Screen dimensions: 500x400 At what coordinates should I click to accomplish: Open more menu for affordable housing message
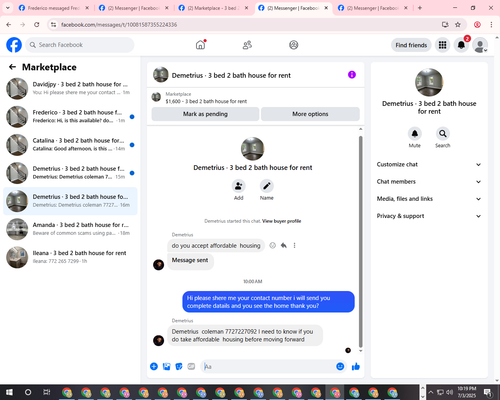[294, 246]
